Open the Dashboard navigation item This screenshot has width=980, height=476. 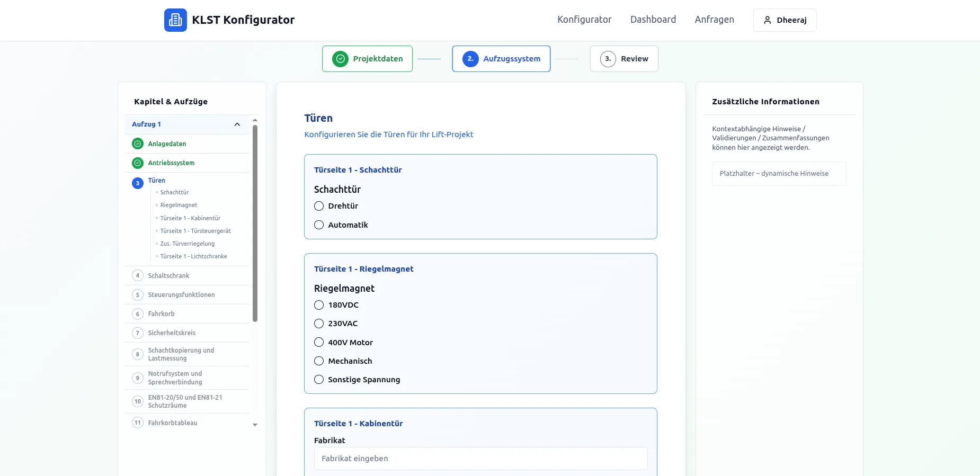653,20
